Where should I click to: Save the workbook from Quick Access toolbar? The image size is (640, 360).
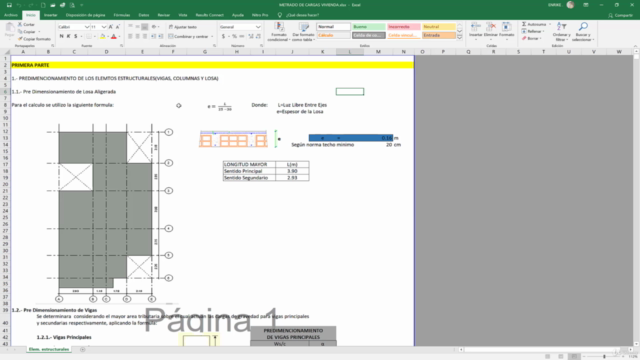tap(9, 5)
